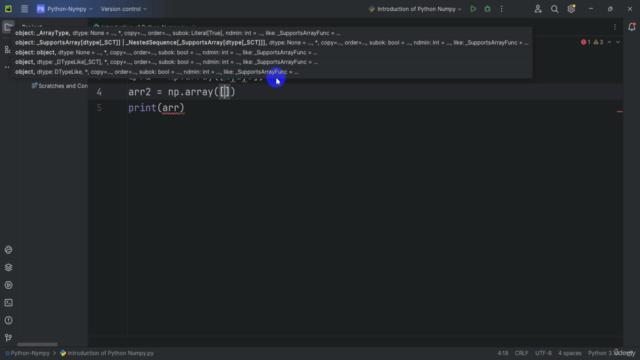Image resolution: width=640 pixels, height=360 pixels.
Task: Open the layers Services tool window icon
Action: click(x=8, y=267)
